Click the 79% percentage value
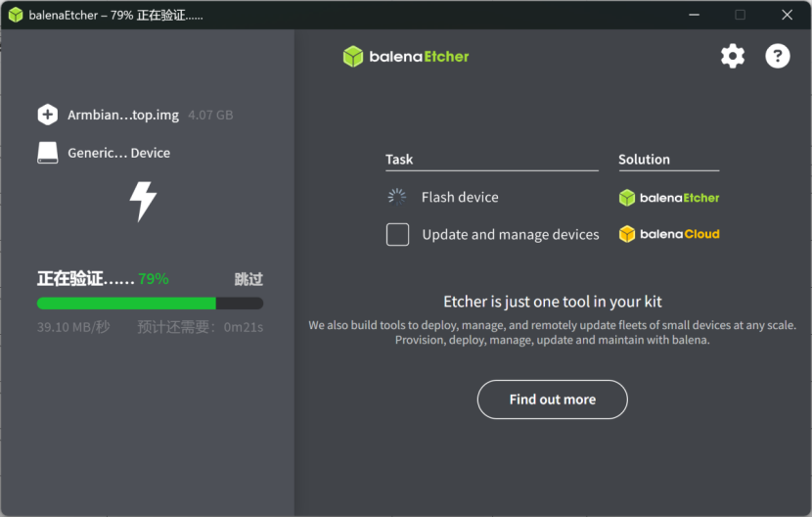The height and width of the screenshot is (517, 812). 154,279
